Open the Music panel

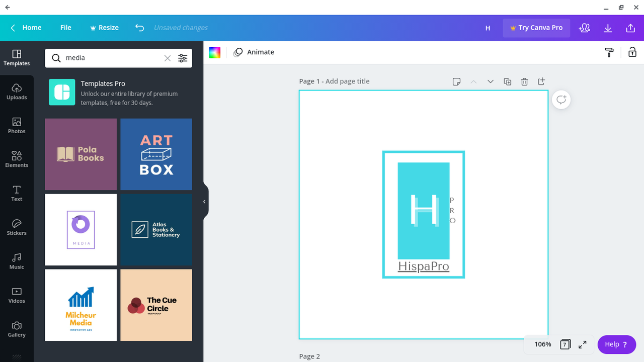pyautogui.click(x=17, y=261)
